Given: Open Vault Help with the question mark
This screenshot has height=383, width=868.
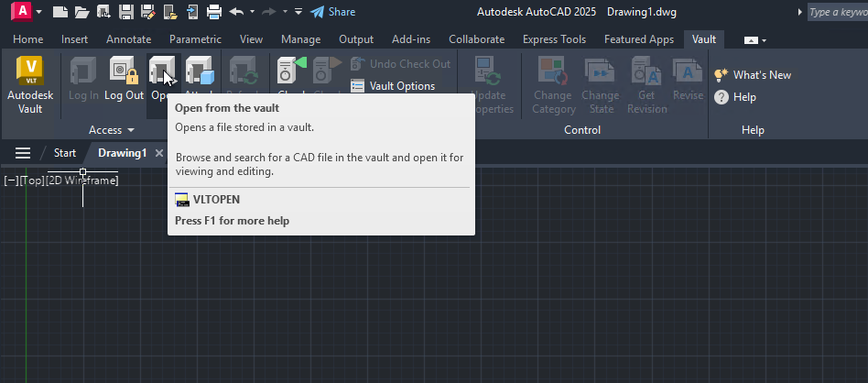Looking at the screenshot, I should click(x=735, y=97).
